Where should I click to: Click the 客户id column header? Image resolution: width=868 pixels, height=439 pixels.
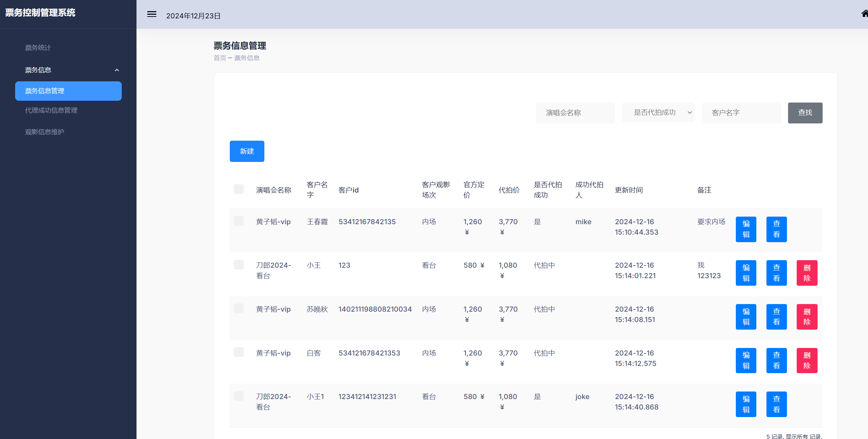[349, 190]
